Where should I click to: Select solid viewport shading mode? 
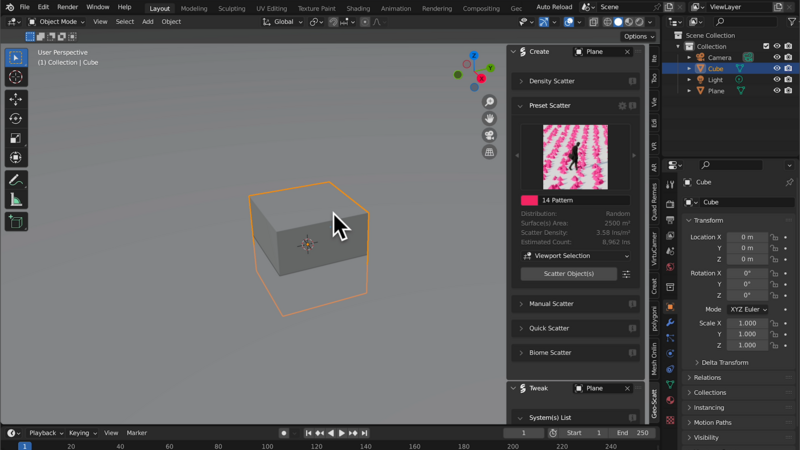[618, 22]
